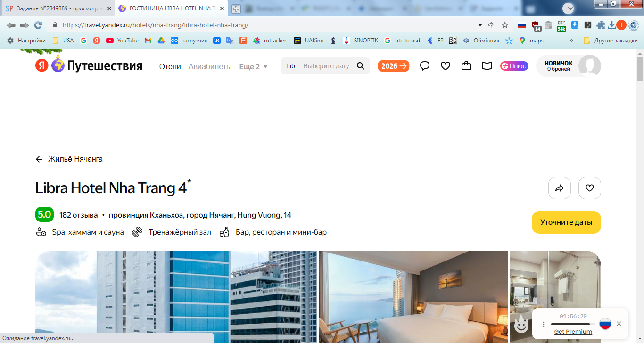The image size is (644, 343).
Task: Open address bar dropdown arrow
Action: pyautogui.click(x=480, y=25)
